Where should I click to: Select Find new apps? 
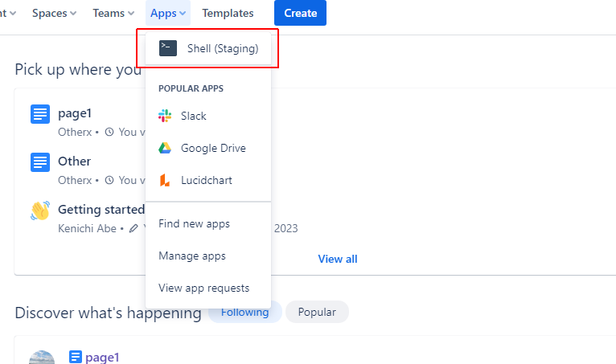194,223
